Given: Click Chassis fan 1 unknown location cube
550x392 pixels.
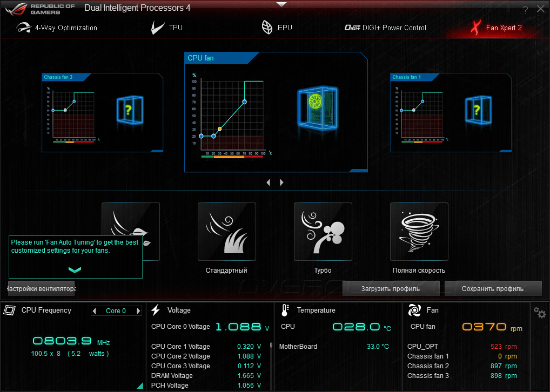Looking at the screenshot, I should (x=478, y=110).
